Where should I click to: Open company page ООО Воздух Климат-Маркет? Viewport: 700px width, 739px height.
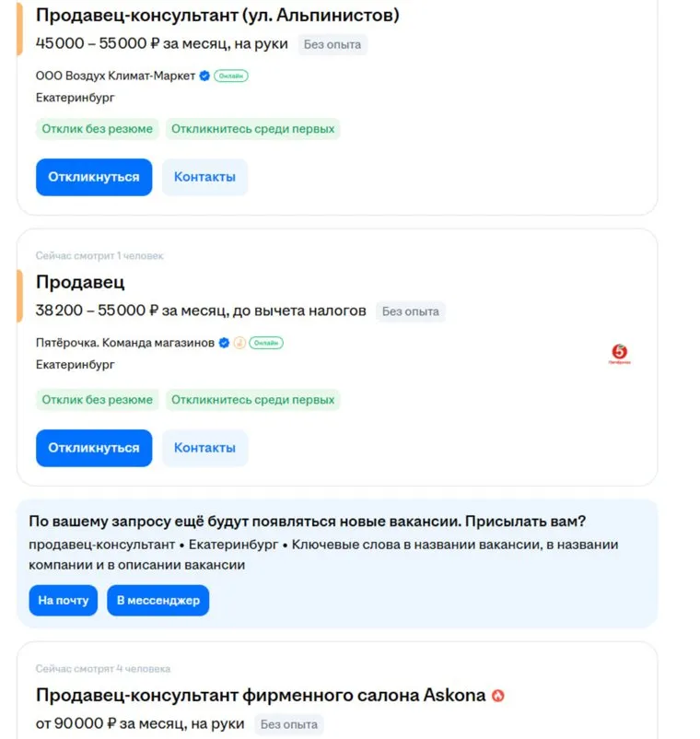[x=115, y=76]
